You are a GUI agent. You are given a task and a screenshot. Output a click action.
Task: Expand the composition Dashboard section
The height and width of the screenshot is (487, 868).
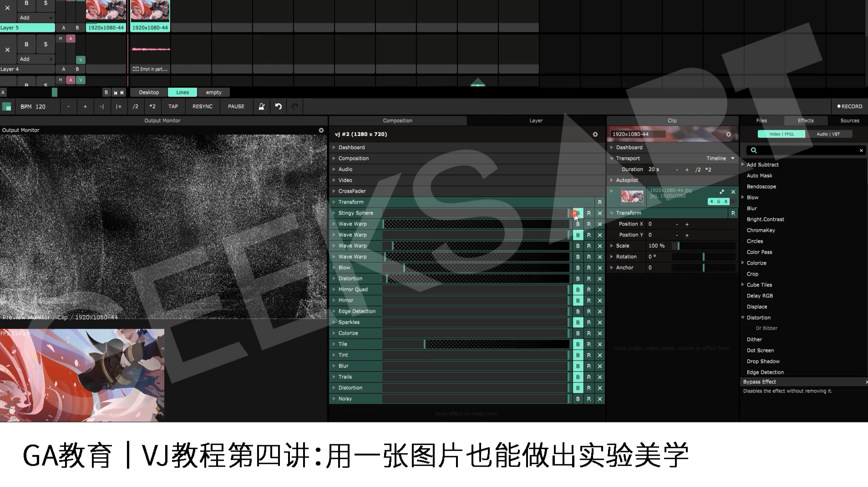click(334, 147)
